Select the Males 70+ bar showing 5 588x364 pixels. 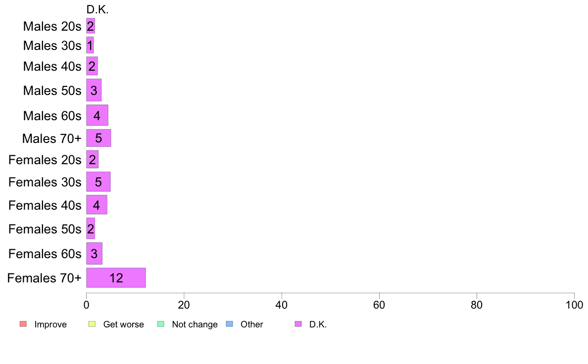tap(98, 138)
